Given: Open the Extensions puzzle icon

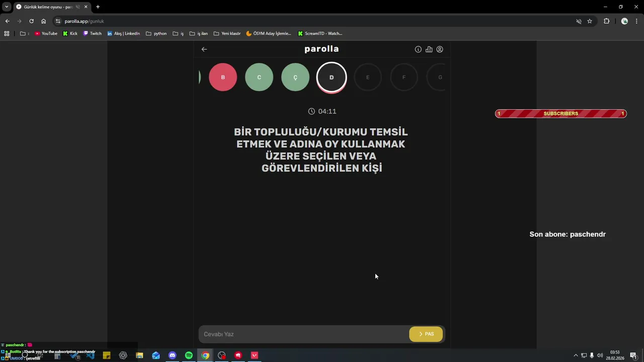Looking at the screenshot, I should click(606, 21).
